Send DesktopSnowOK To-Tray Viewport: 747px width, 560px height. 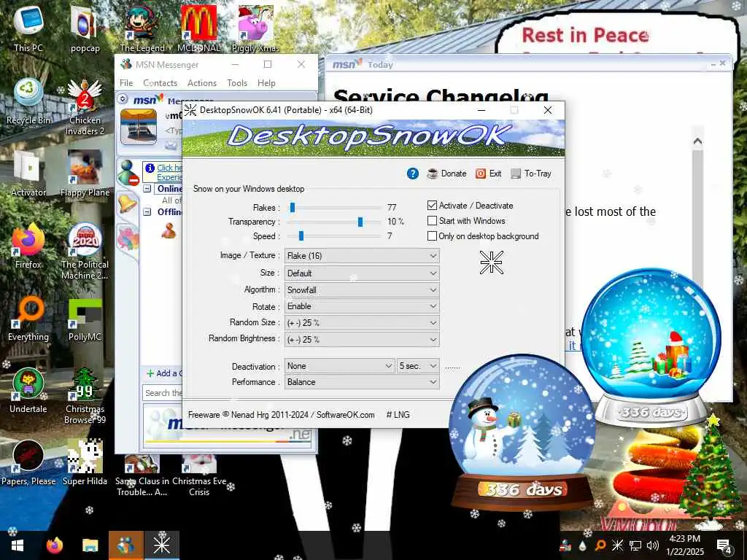pyautogui.click(x=531, y=174)
